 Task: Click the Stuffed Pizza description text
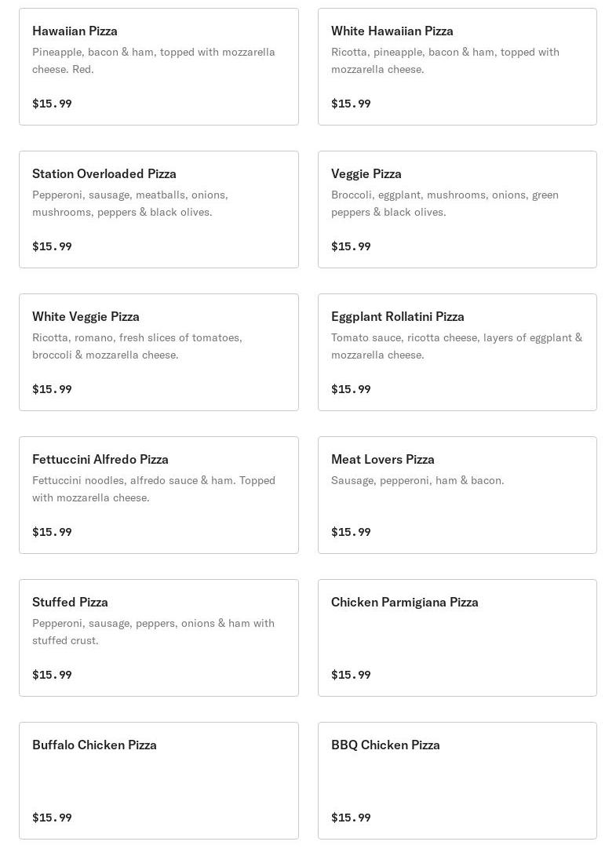(153, 632)
